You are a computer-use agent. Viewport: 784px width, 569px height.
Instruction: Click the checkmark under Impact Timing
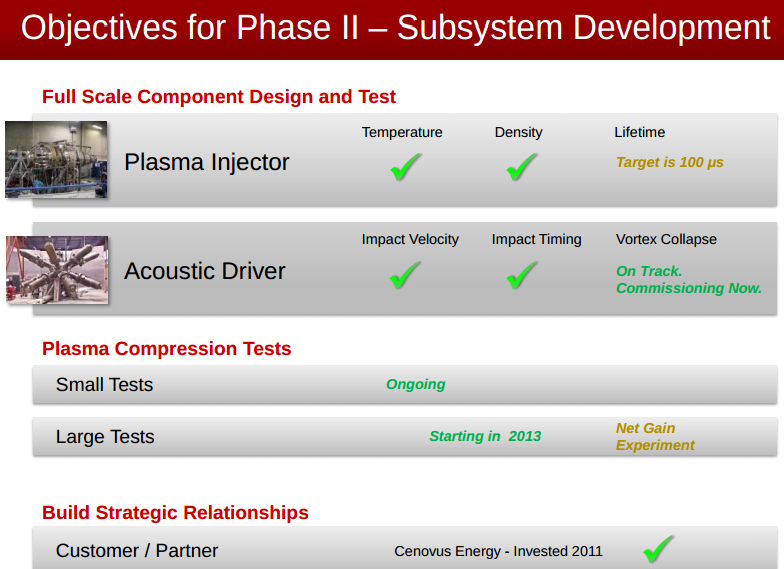[x=520, y=274]
